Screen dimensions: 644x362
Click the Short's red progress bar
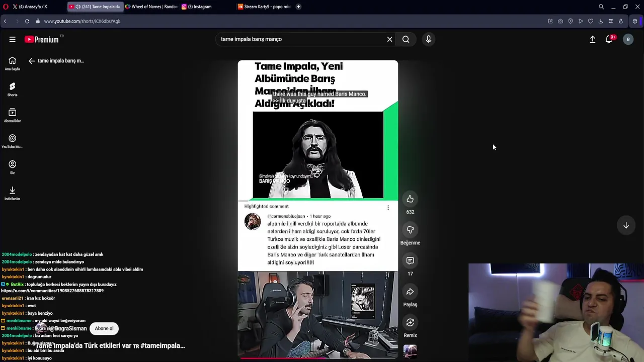pyautogui.click(x=318, y=357)
